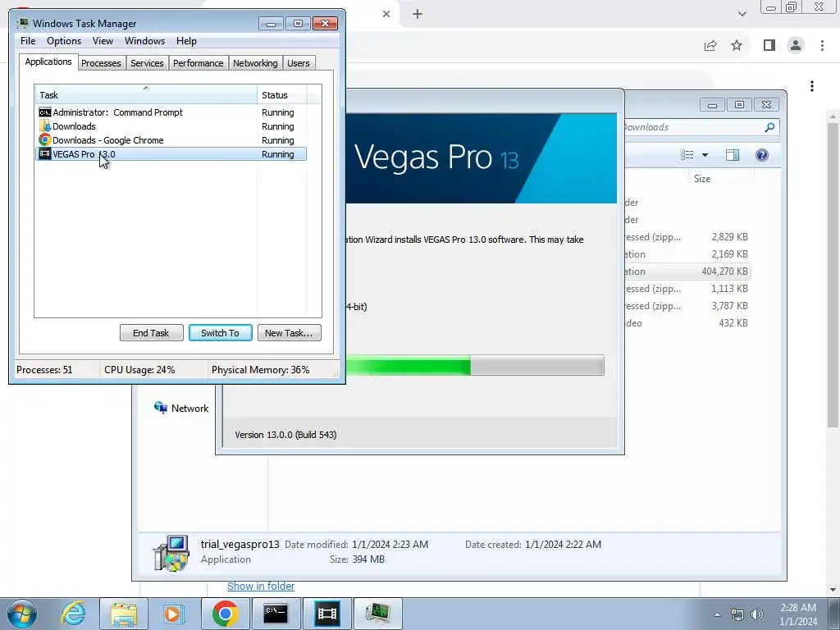Sort the list by Status column header

point(282,95)
